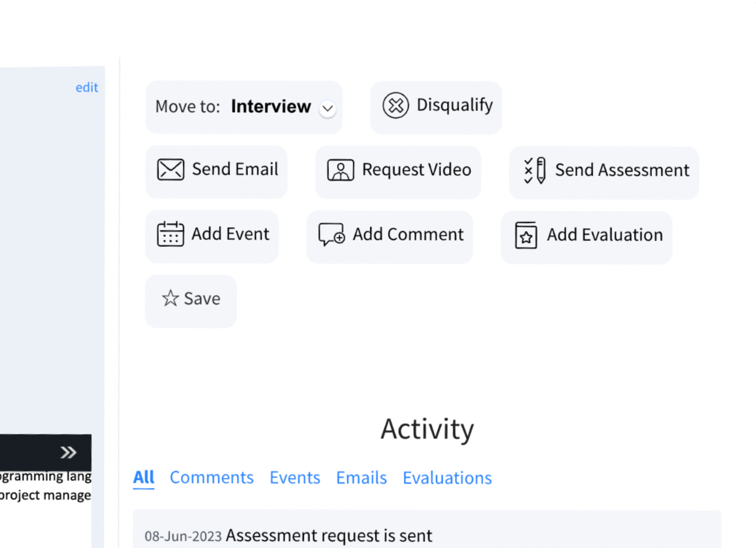756x548 pixels.
Task: Click the envelope icon on Send Email
Action: click(170, 169)
